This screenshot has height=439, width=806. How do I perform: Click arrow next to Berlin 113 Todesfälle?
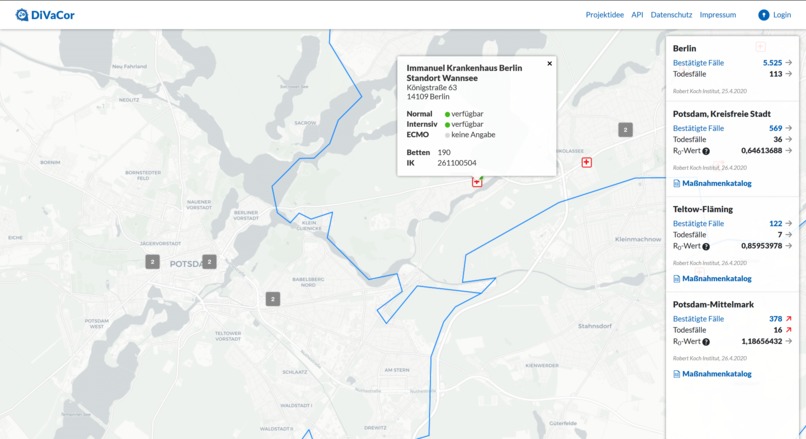point(789,74)
